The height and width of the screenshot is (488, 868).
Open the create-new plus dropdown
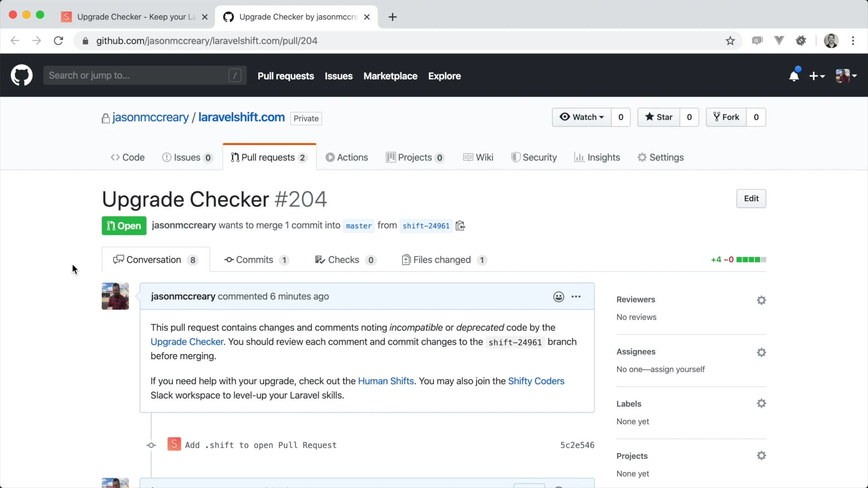pos(817,76)
